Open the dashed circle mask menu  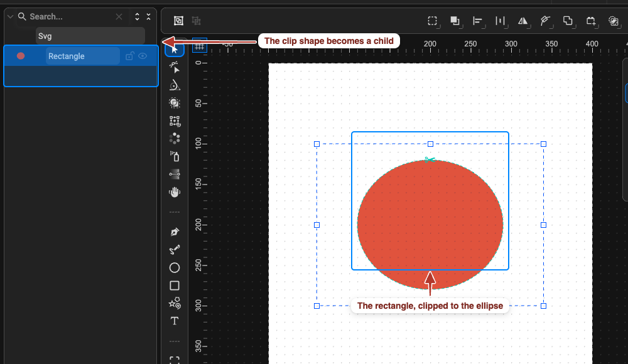[614, 21]
